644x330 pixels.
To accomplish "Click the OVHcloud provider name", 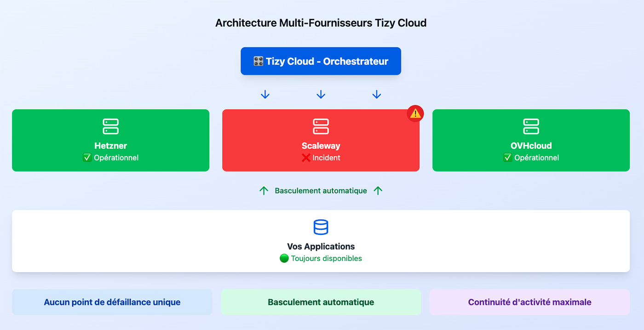I will tap(531, 146).
